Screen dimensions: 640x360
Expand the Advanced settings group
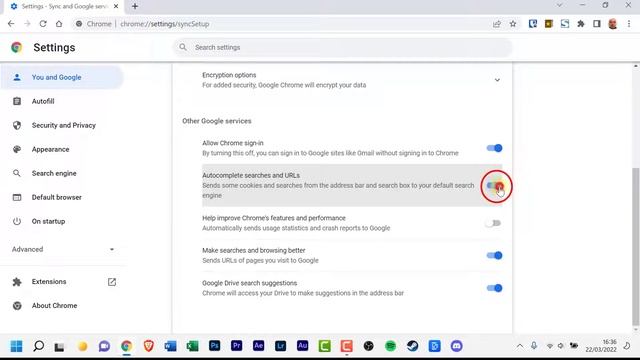(x=63, y=249)
